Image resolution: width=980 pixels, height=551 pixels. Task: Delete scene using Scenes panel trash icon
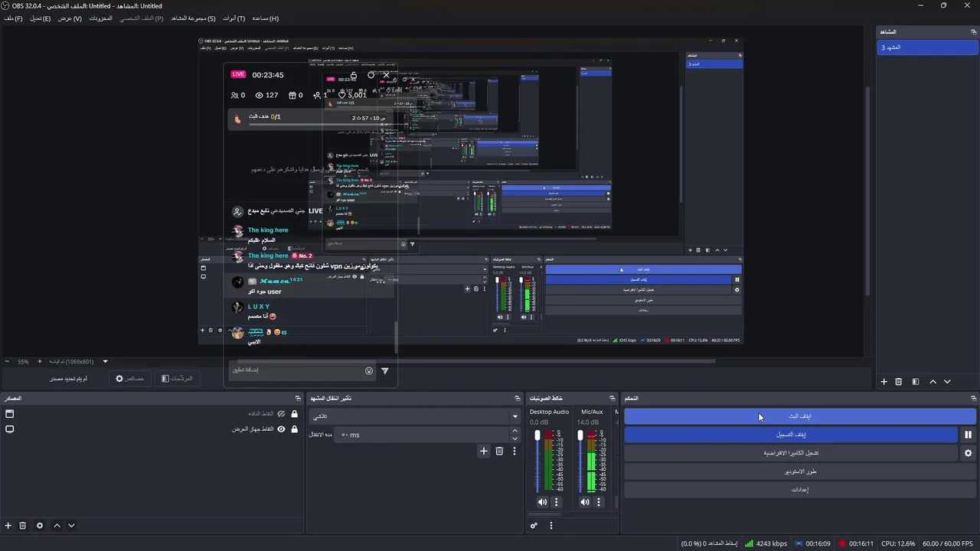tap(899, 382)
